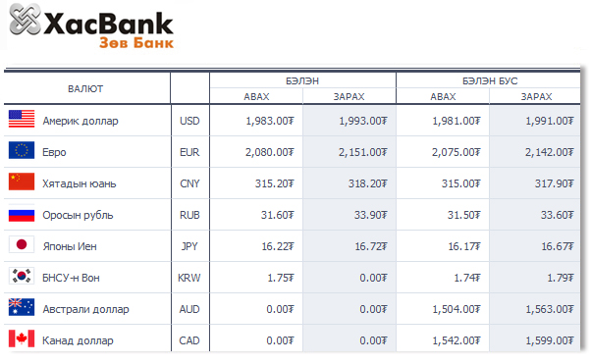Click the USD cash sell rate 1,993.00
The image size is (591, 364).
pos(363,121)
